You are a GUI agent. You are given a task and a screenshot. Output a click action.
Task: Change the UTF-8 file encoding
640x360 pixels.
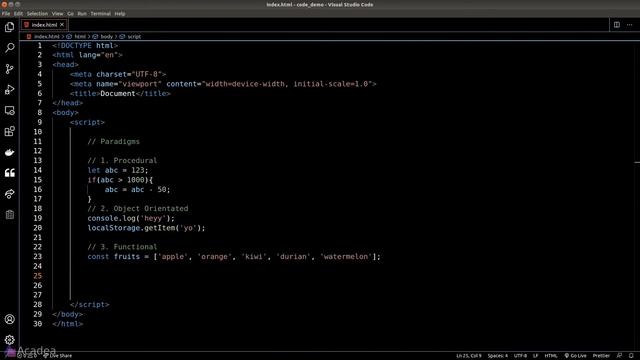[x=520, y=356]
